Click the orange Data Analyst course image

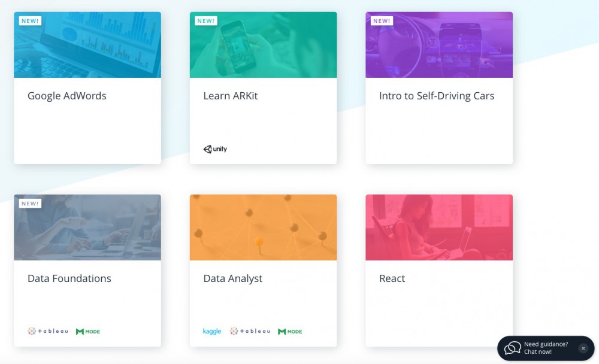coord(263,227)
